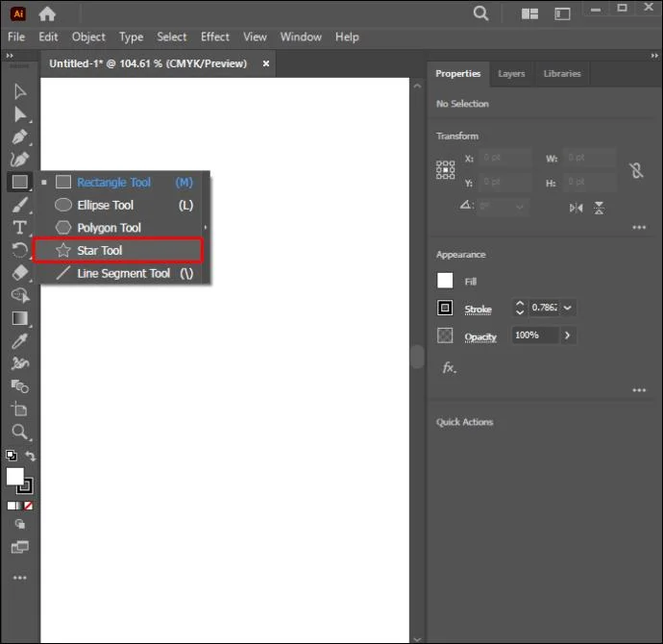Open the Object menu
Screen dimensions: 663x644
tap(88, 37)
